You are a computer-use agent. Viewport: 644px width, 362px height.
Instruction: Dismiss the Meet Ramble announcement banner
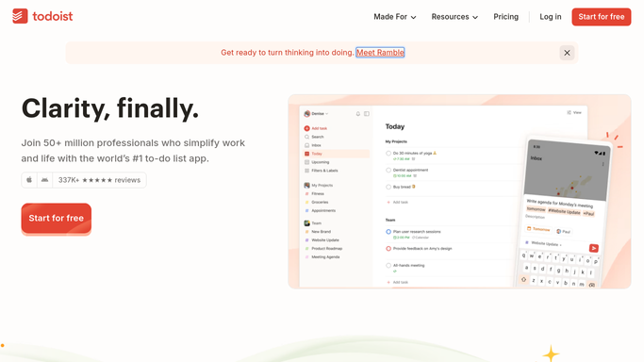pyautogui.click(x=567, y=53)
